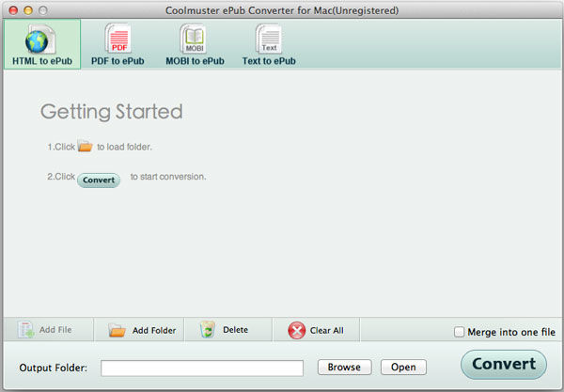Click Clear All red X button

(316, 330)
